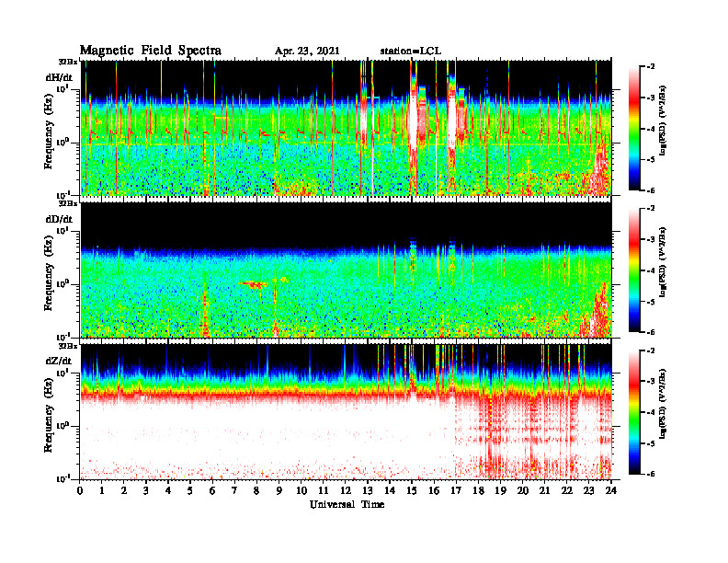Click the dZ/dt spectrogram plot
The width and height of the screenshot is (728, 563).
point(346,411)
